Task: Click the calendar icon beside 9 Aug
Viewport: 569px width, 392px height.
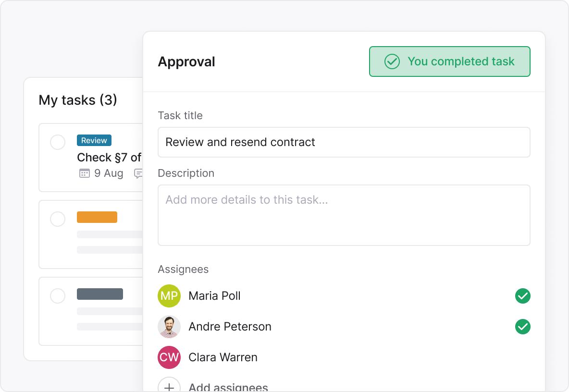Action: pos(84,173)
